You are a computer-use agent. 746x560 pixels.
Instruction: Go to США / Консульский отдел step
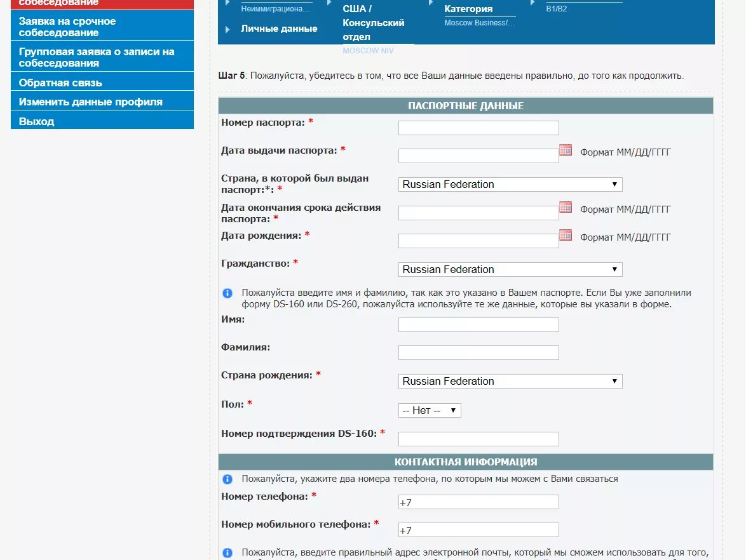(x=374, y=22)
